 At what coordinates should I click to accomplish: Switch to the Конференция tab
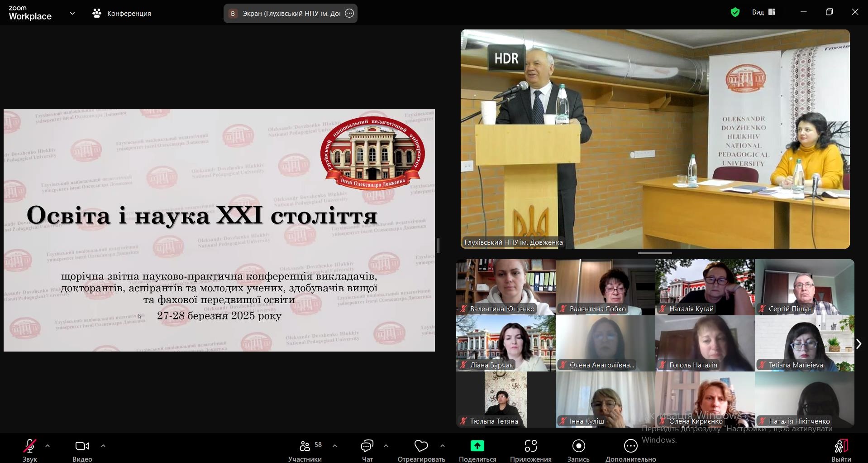(122, 14)
